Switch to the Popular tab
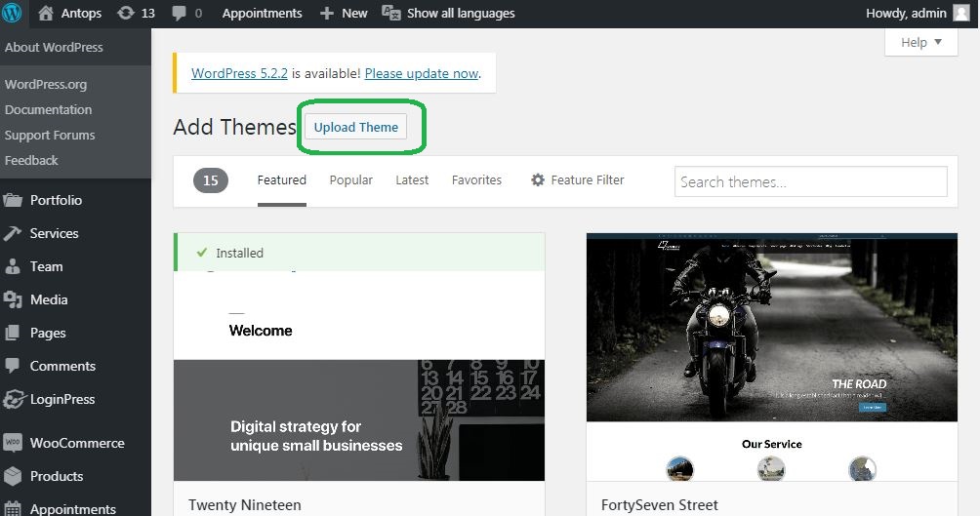This screenshot has width=980, height=516. click(350, 179)
